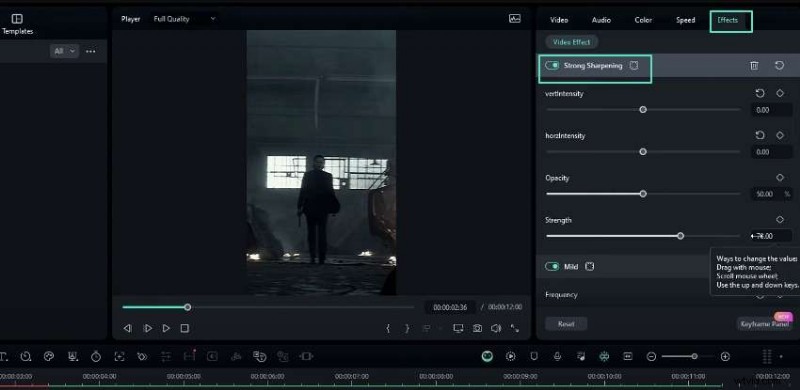Set the mark-in point brace
800x390 pixels.
point(388,328)
